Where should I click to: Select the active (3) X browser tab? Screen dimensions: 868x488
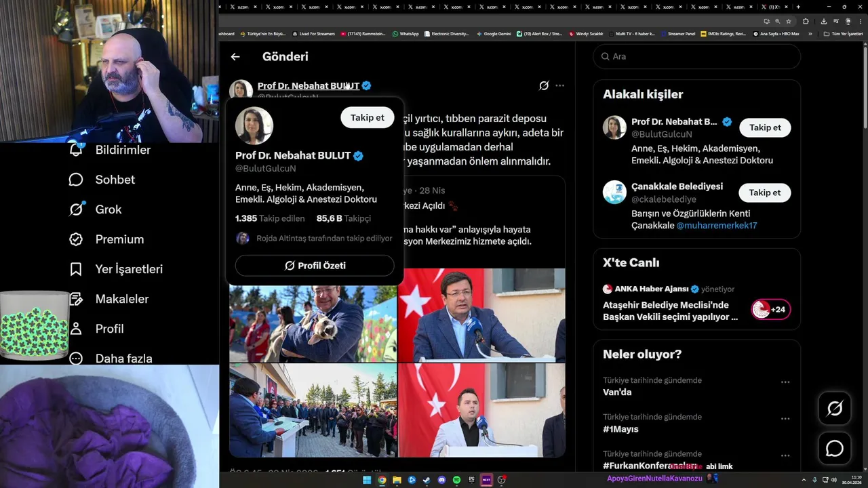775,7
